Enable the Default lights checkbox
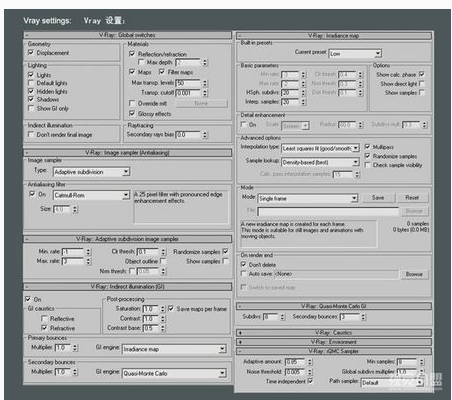452x400 pixels. pyautogui.click(x=31, y=83)
